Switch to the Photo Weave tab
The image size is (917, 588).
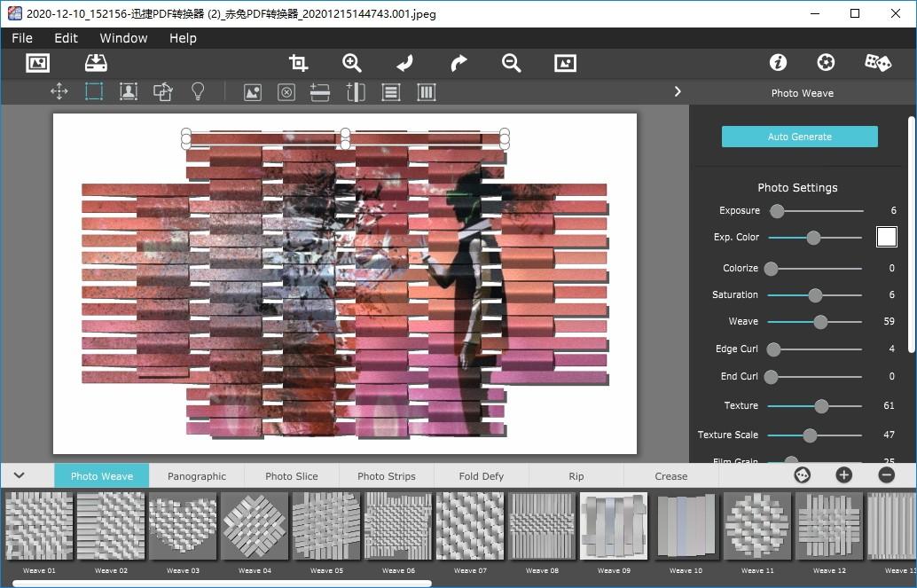click(x=102, y=476)
